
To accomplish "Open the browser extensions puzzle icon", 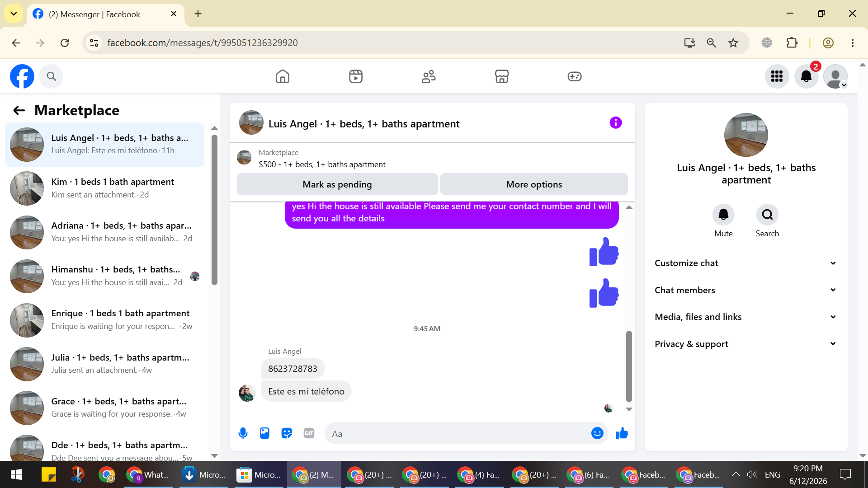I will click(x=792, y=42).
